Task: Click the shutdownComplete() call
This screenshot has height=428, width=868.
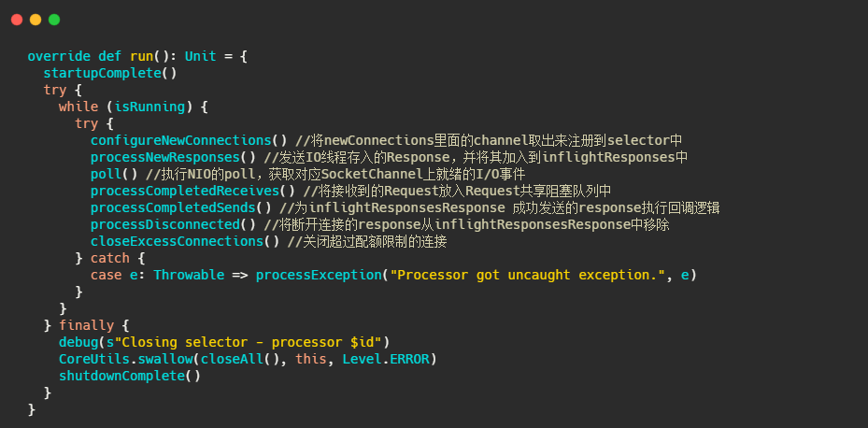Action: (129, 376)
